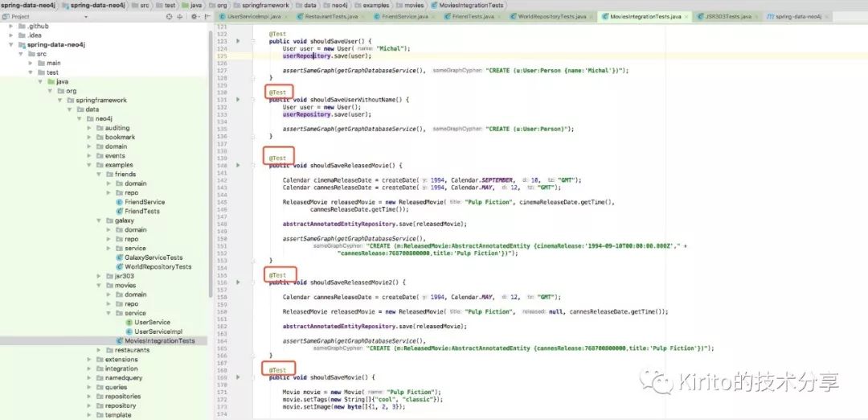Expand the jsr303 package

pyautogui.click(x=99, y=276)
